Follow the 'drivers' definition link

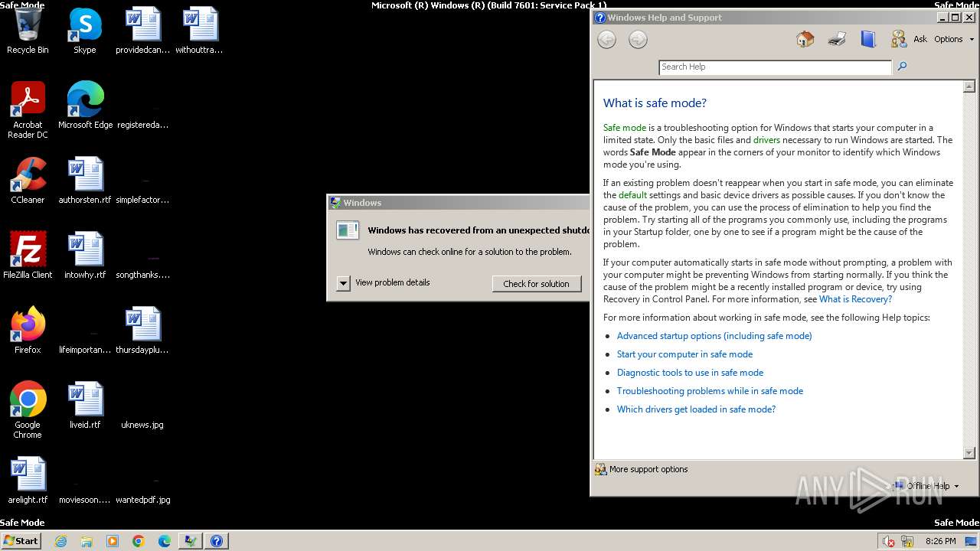(766, 140)
